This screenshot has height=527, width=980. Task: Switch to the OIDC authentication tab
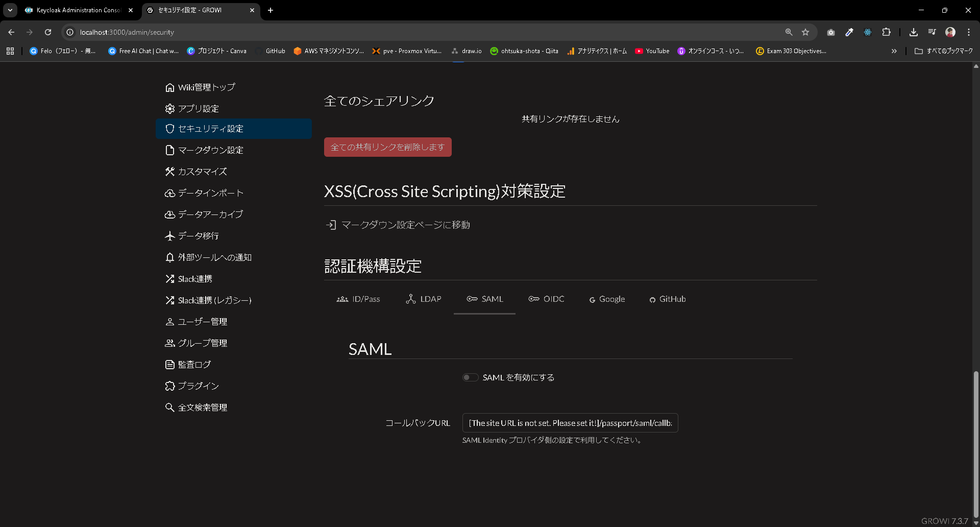[547, 299]
